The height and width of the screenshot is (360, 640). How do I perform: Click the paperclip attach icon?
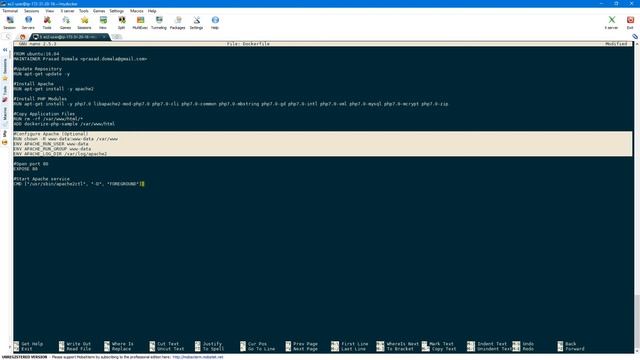(635, 37)
